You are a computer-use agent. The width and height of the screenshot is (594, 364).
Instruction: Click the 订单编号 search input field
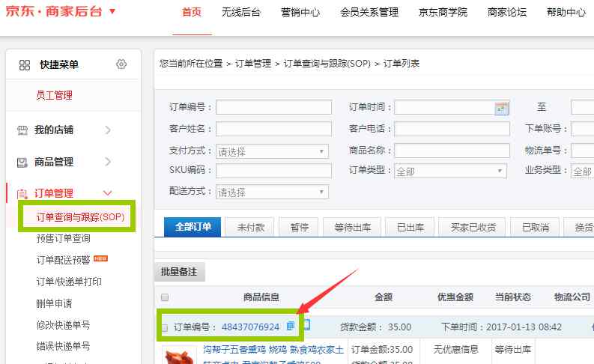point(273,108)
